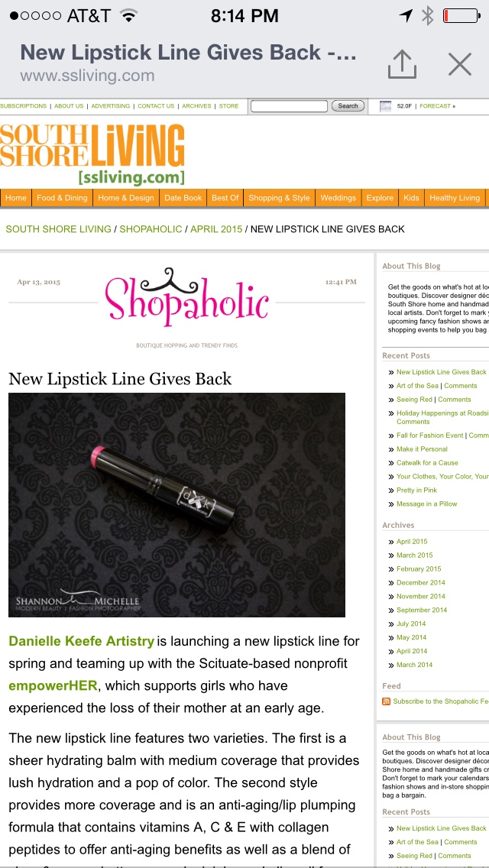Open the March 2015 archive
This screenshot has width=489, height=868.
(x=414, y=555)
